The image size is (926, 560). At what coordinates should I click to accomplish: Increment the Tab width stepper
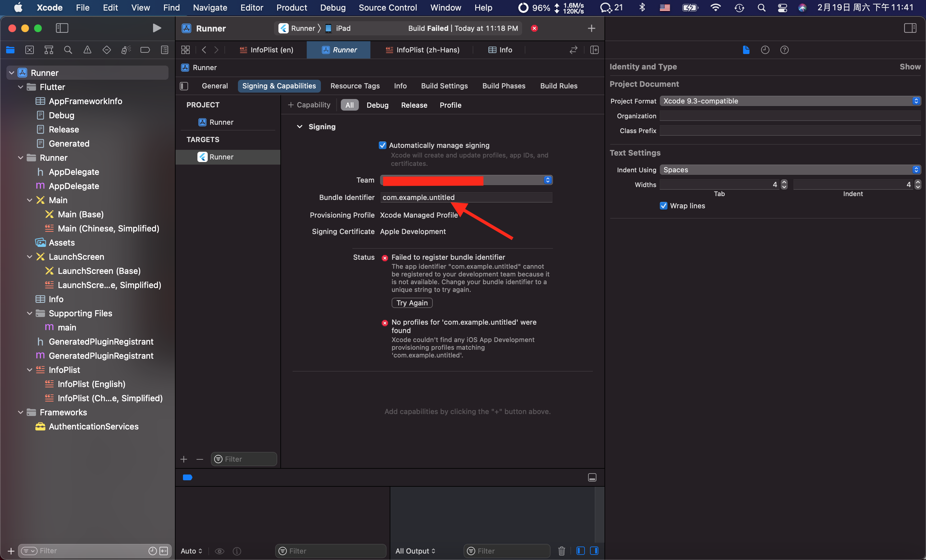[784, 182]
